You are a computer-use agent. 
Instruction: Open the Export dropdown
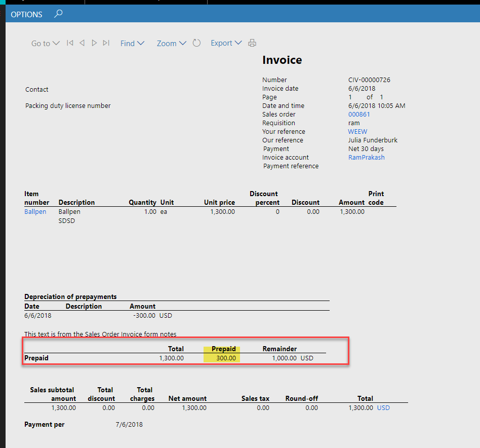(x=226, y=43)
